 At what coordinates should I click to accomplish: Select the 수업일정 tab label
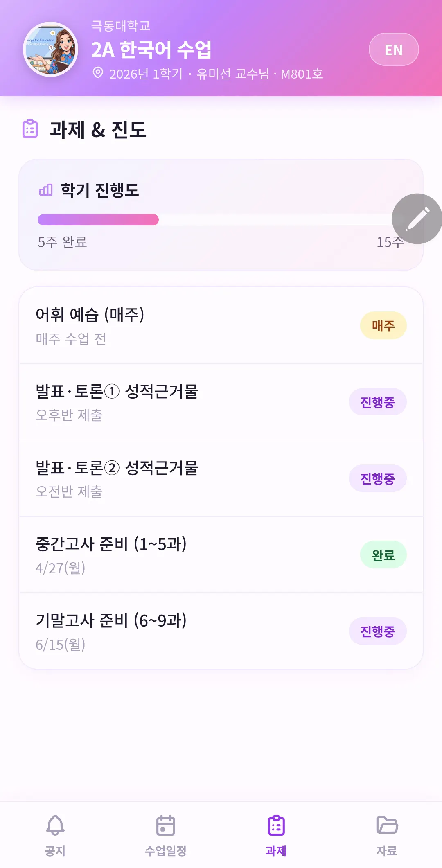click(x=166, y=851)
